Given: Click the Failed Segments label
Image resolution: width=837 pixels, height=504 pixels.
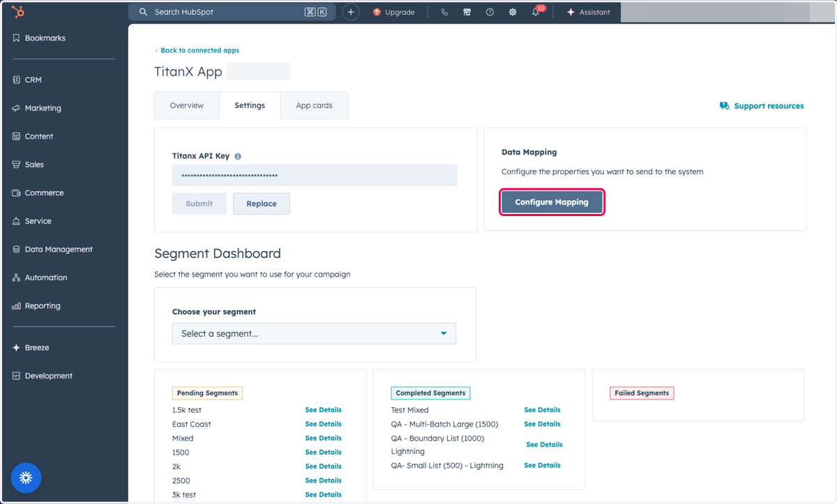Looking at the screenshot, I should coord(642,393).
